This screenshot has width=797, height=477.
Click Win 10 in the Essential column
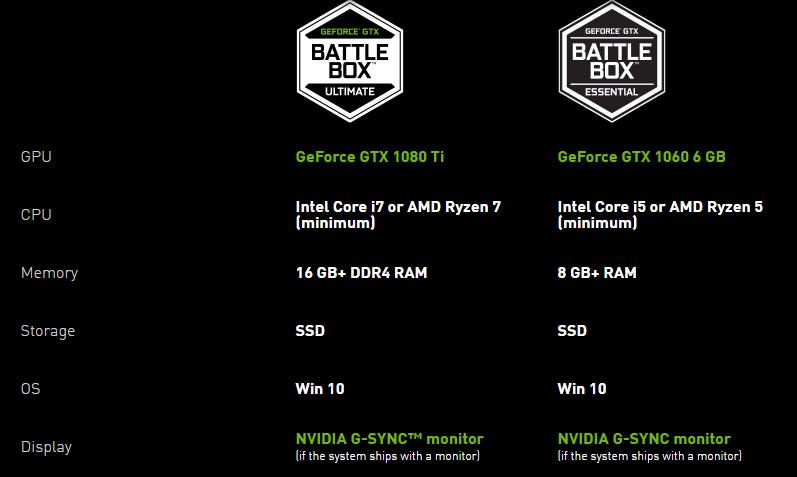(582, 389)
